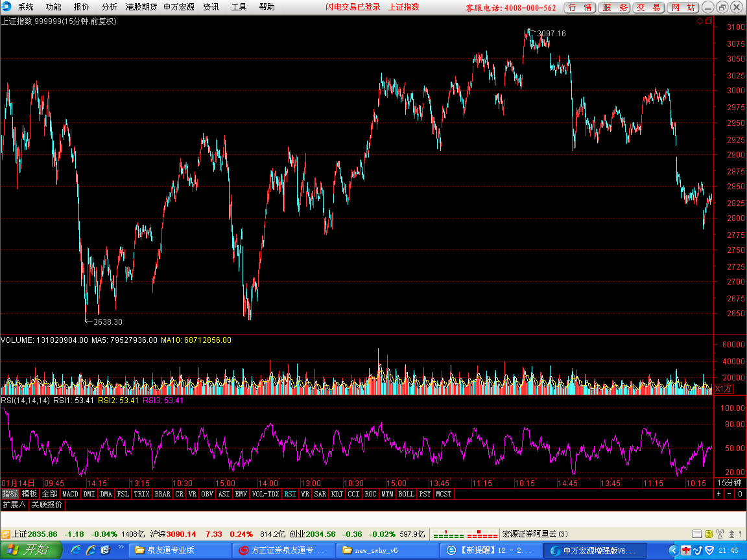Click the 交易 button
Screen dimensions: 747x560
click(x=648, y=8)
